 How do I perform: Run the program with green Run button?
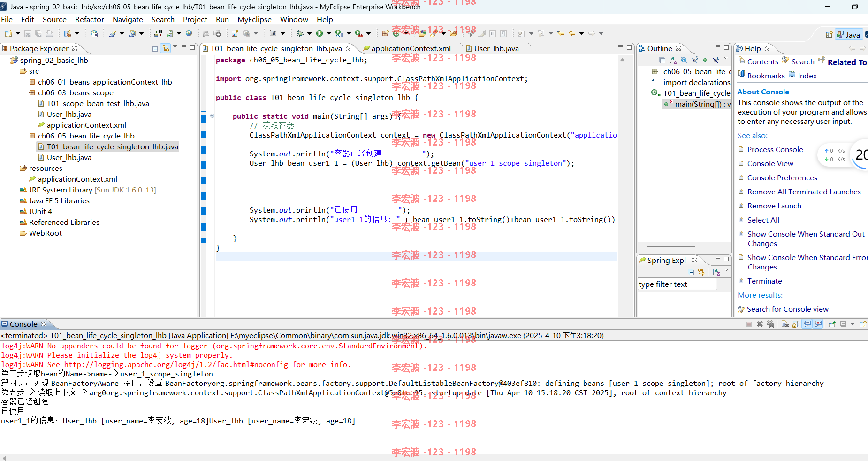320,33
